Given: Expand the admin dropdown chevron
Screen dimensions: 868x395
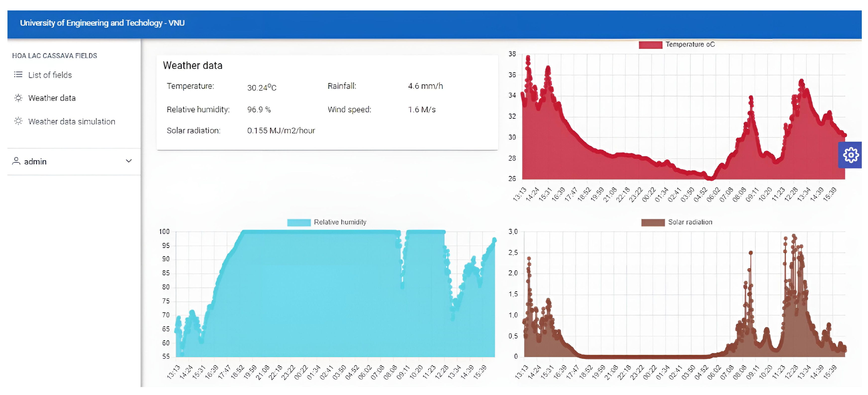Looking at the screenshot, I should (x=129, y=161).
